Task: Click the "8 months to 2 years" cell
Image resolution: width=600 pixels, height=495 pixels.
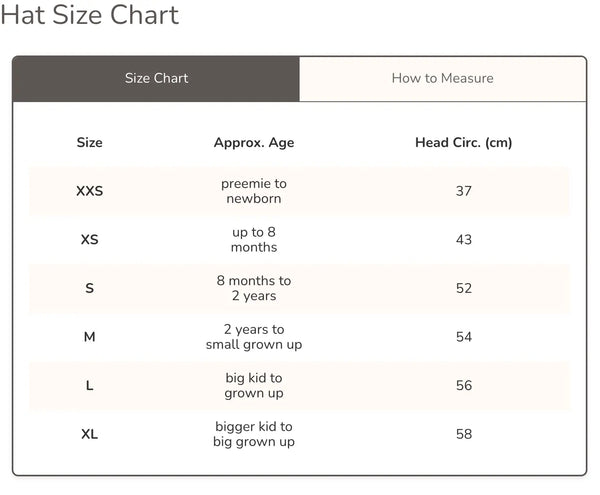Action: pyautogui.click(x=254, y=289)
